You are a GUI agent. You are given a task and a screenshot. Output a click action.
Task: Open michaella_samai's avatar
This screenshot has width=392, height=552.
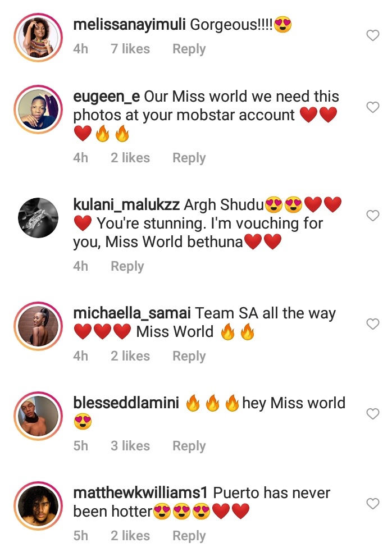(x=38, y=326)
